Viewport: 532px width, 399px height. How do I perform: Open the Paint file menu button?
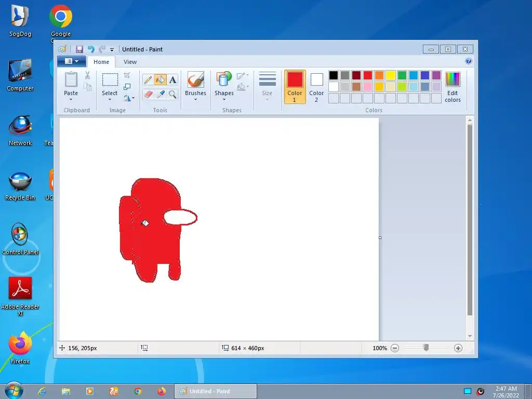click(x=72, y=61)
